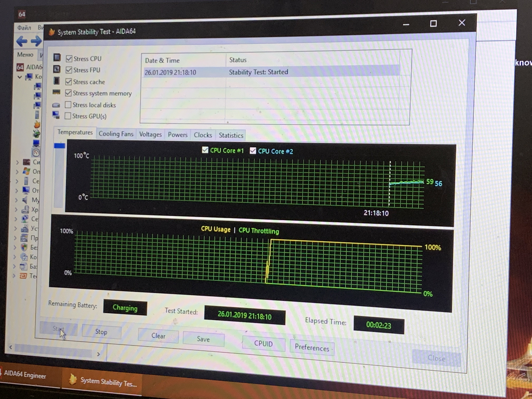The height and width of the screenshot is (399, 532).
Task: Click the blue back arrow in AIDA64 toolbar
Action: (x=22, y=41)
